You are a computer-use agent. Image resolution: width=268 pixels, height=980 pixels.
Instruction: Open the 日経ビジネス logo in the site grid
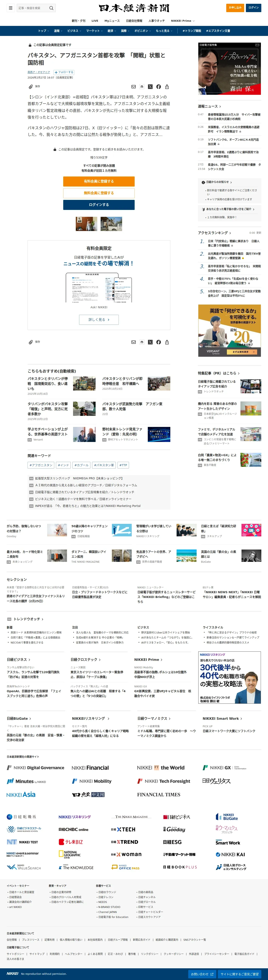point(177,817)
